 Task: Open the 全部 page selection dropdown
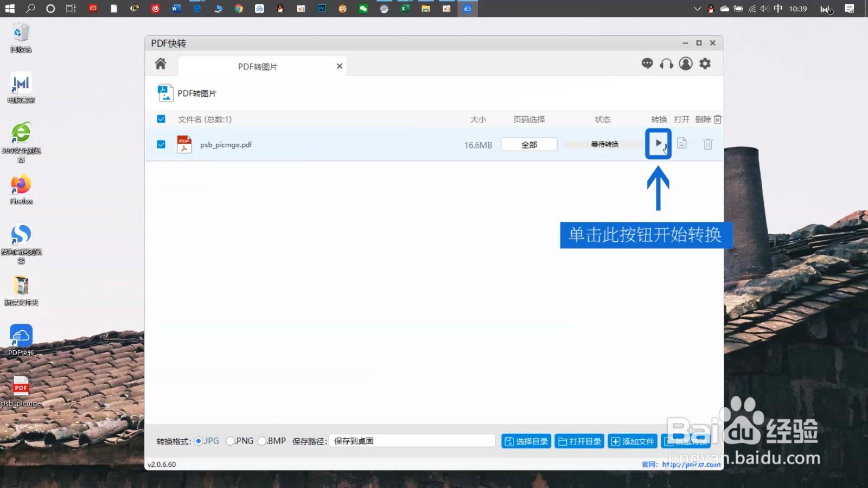(528, 144)
